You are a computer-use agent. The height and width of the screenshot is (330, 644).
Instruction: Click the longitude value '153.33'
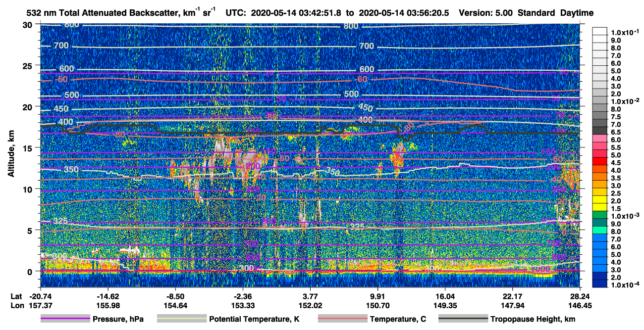[x=243, y=306]
